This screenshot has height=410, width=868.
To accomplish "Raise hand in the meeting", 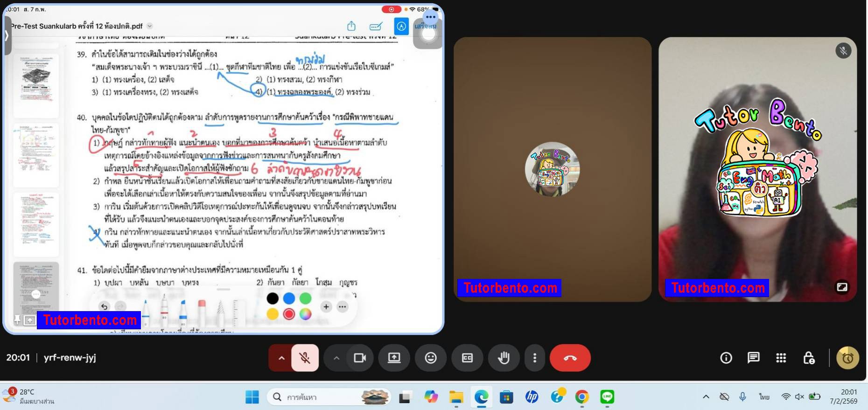I will (504, 358).
